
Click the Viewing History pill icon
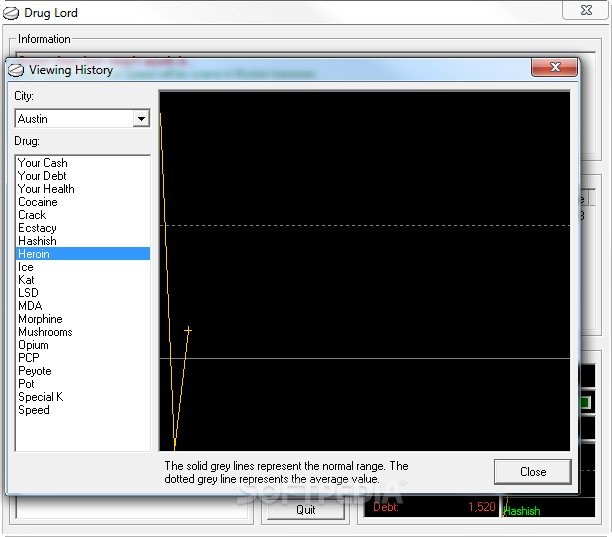click(16, 70)
